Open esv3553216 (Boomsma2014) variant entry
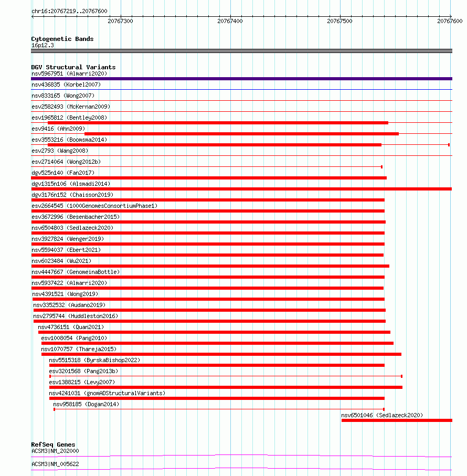The image size is (467, 476). (69, 140)
